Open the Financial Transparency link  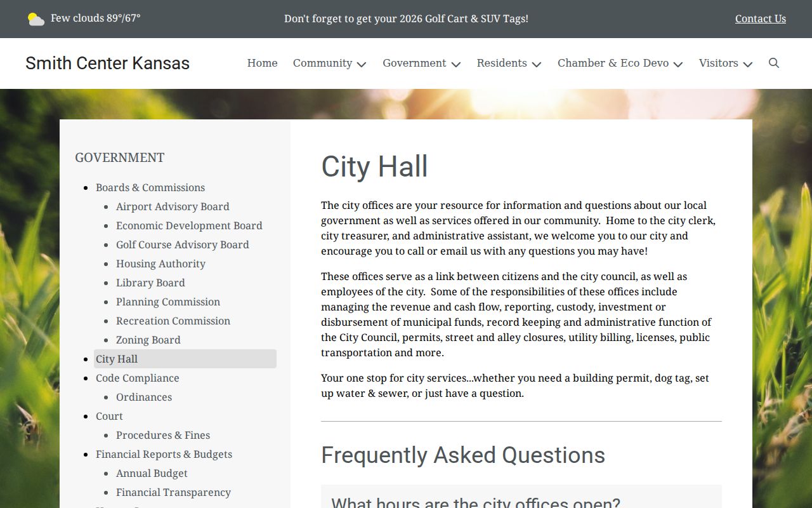[173, 492]
